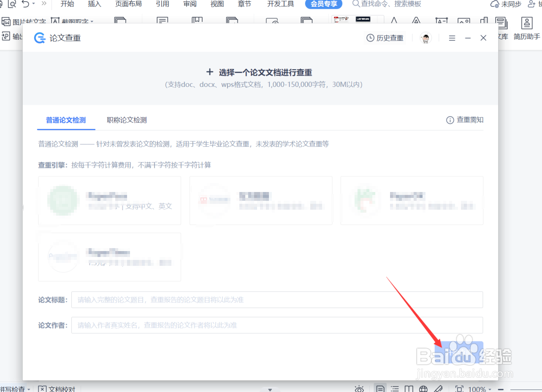542x392 pixels.
Task: Click the 论文标题 input field
Action: [277, 300]
